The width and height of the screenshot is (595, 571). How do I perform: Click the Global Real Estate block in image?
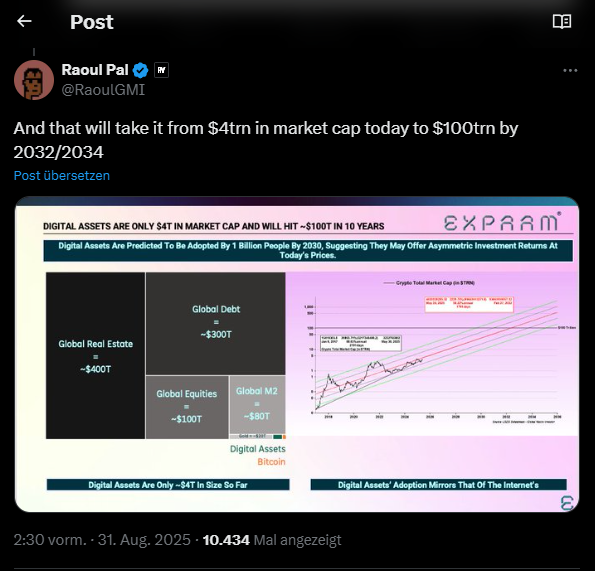(96, 355)
